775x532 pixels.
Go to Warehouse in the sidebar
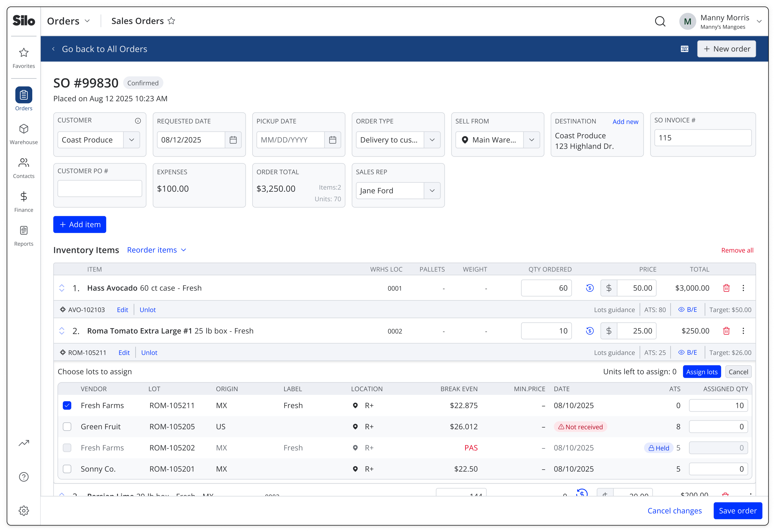[24, 134]
